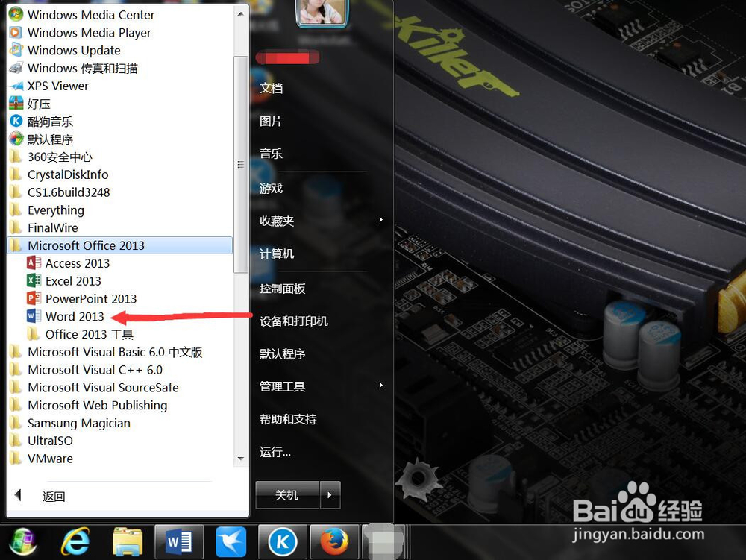Switch to Word in taskbar
Viewport: 746px width, 560px height.
tap(179, 542)
